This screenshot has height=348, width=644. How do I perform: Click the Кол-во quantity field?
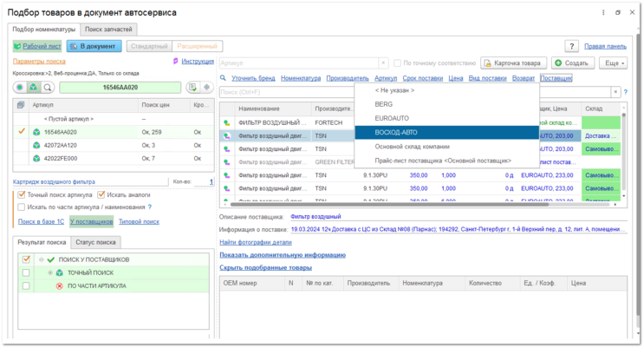[204, 182]
